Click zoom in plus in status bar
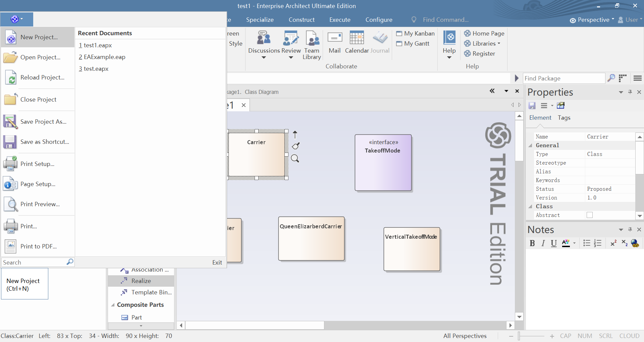The height and width of the screenshot is (342, 644). [x=552, y=336]
